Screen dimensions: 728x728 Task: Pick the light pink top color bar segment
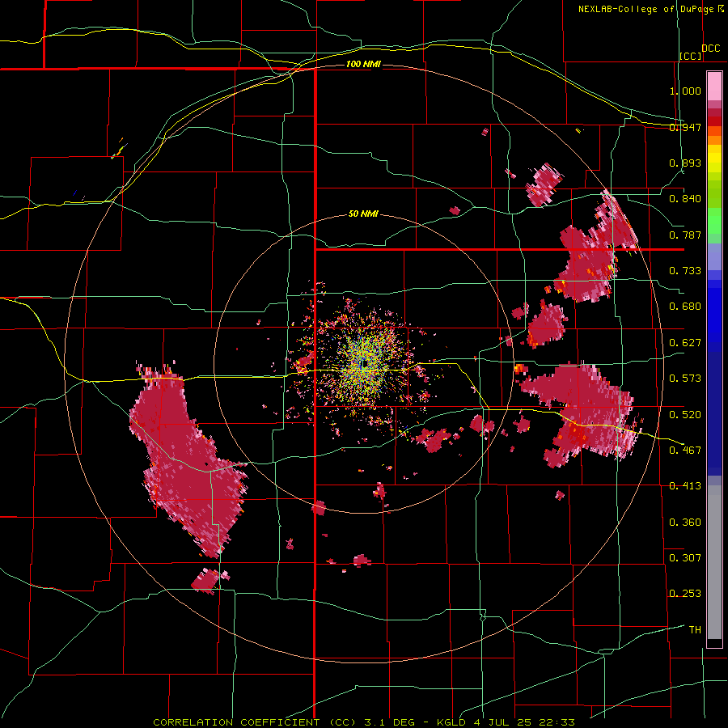click(714, 86)
